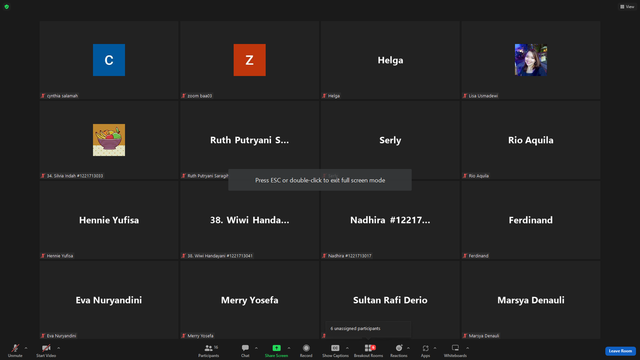Select the 38. Wiwi Handa... tile
Screen dimensions: 640x360
click(x=249, y=220)
